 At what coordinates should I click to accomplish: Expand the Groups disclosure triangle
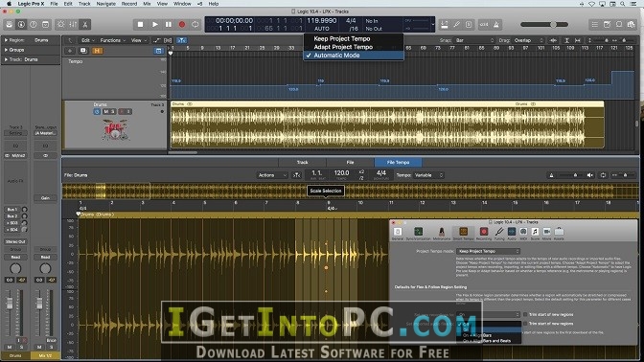click(x=6, y=50)
